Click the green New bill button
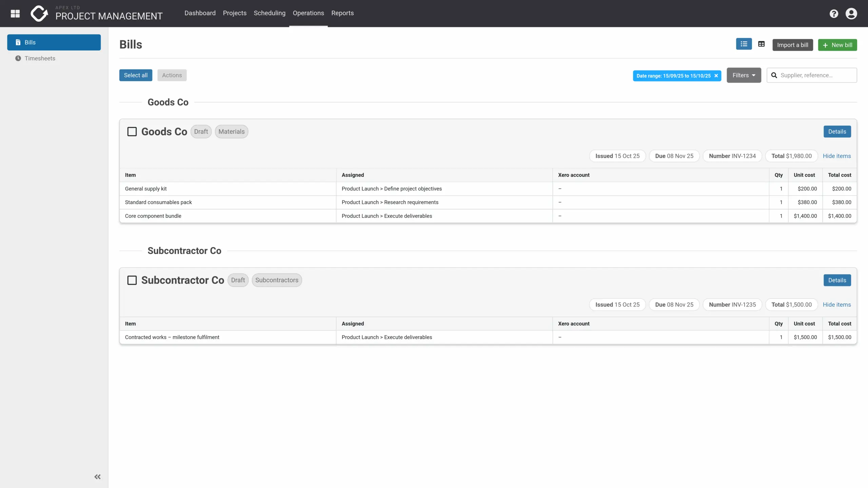 tap(837, 45)
